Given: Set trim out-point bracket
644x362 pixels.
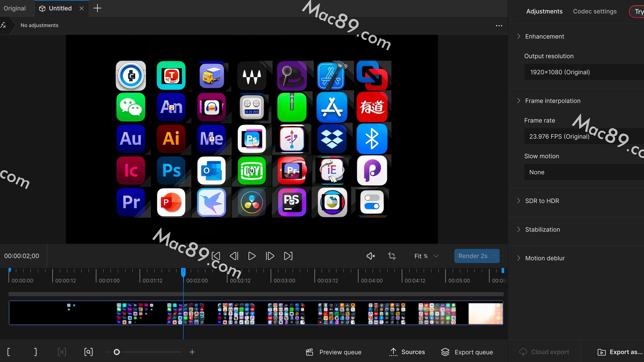Looking at the screenshot, I should [x=35, y=352].
